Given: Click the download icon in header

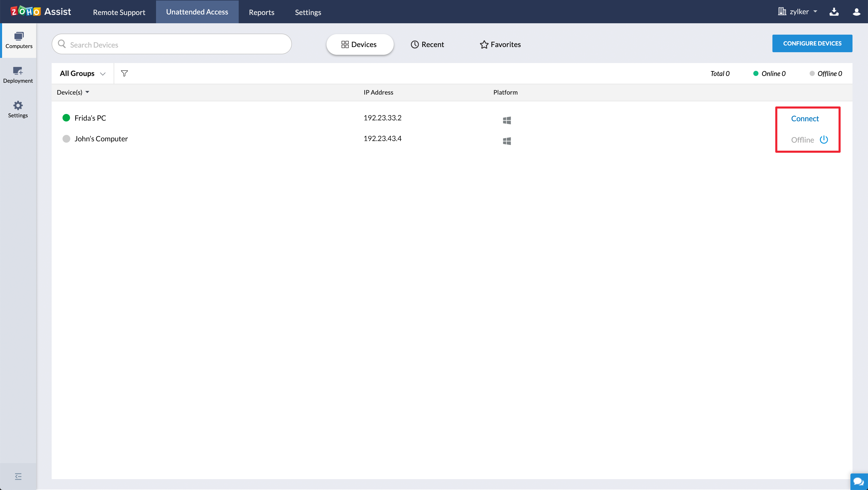Looking at the screenshot, I should tap(834, 12).
